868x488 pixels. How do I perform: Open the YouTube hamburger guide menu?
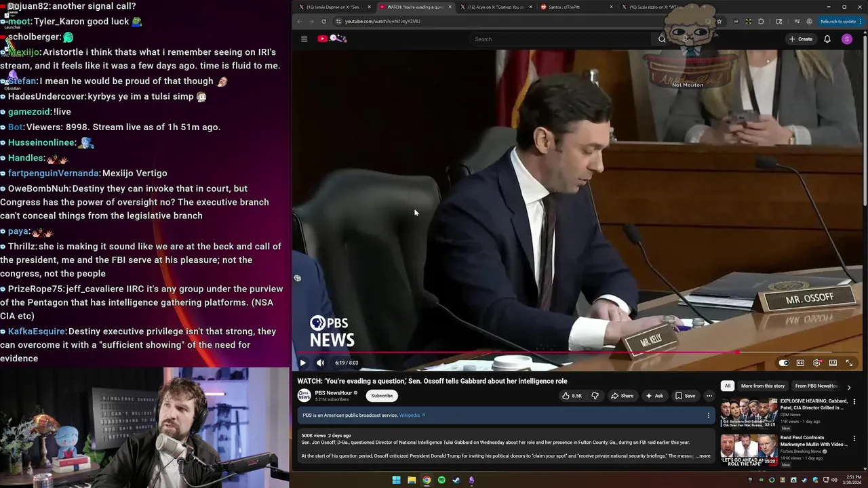point(304,39)
